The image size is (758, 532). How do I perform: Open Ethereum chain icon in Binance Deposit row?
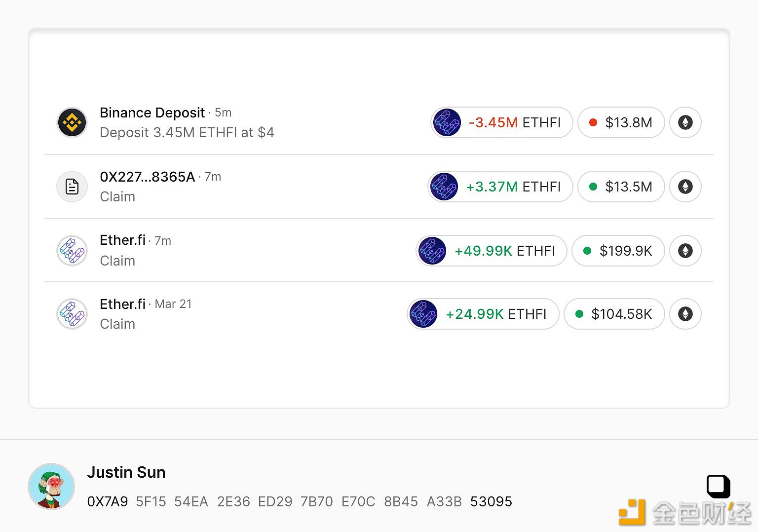click(x=685, y=122)
